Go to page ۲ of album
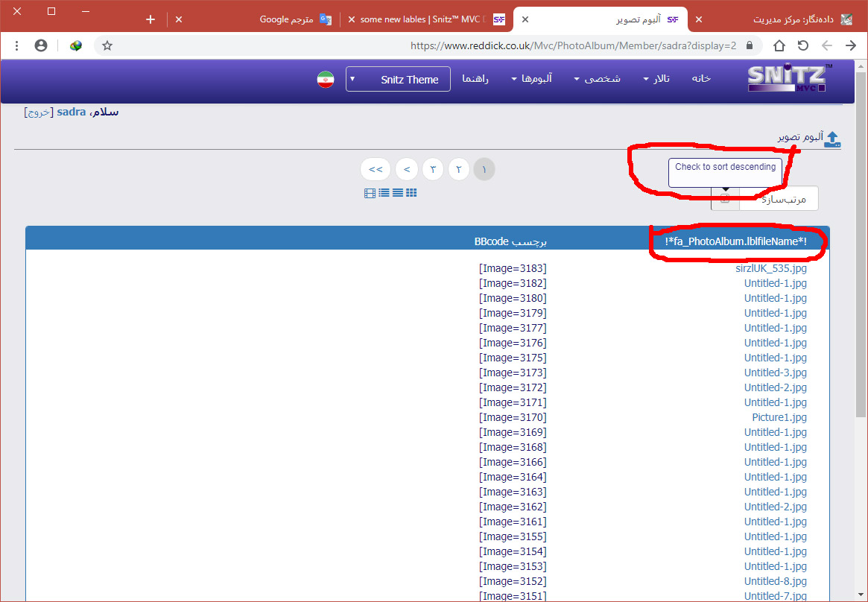868x602 pixels. [459, 170]
